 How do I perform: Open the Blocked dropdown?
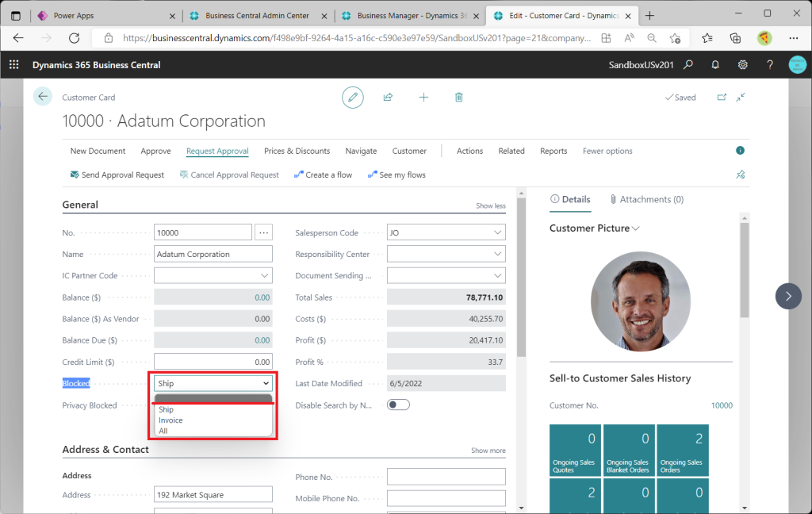point(213,383)
